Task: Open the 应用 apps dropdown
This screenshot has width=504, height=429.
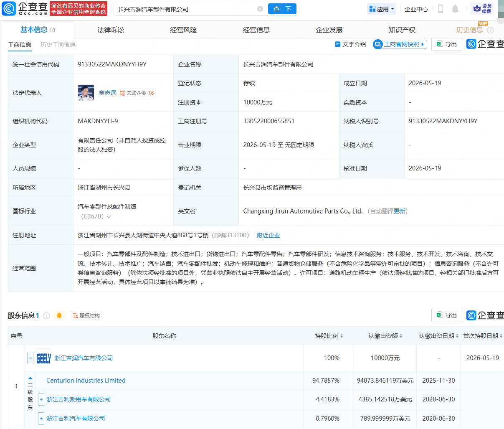Action: click(382, 9)
